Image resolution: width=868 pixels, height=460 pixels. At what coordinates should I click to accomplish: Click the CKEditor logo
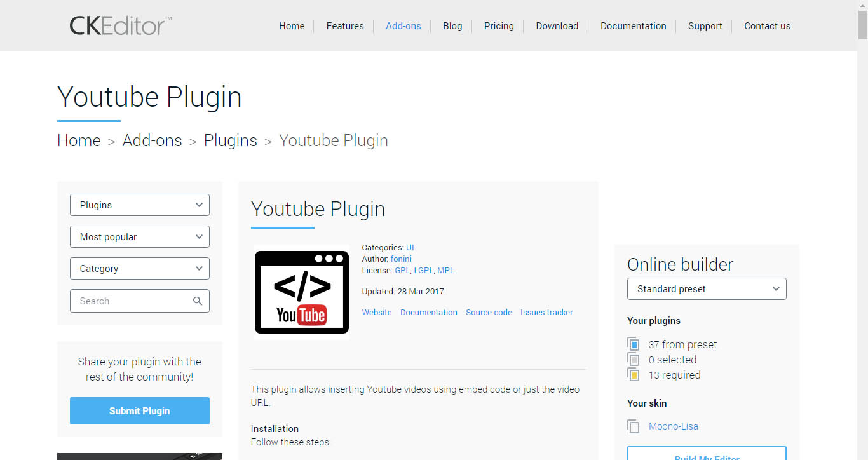pos(120,26)
